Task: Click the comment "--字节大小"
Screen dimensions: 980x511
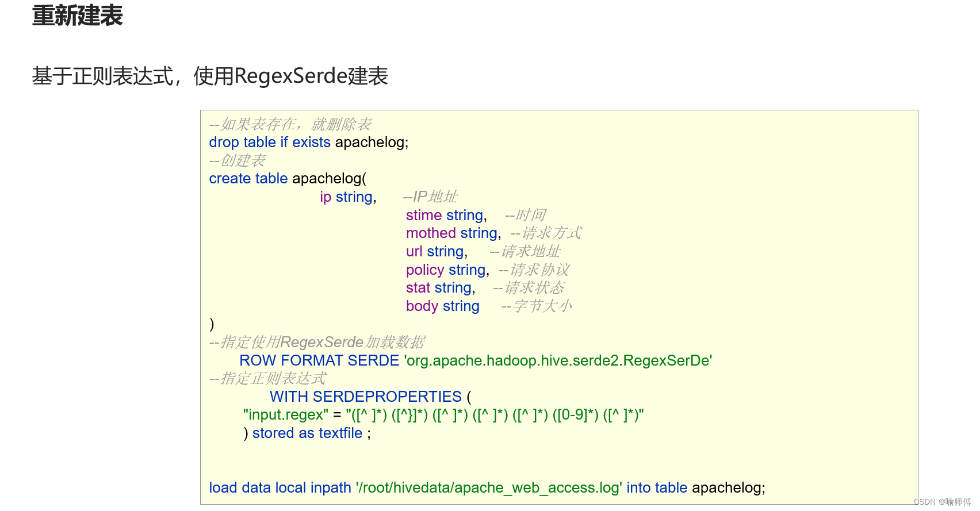Action: click(537, 306)
